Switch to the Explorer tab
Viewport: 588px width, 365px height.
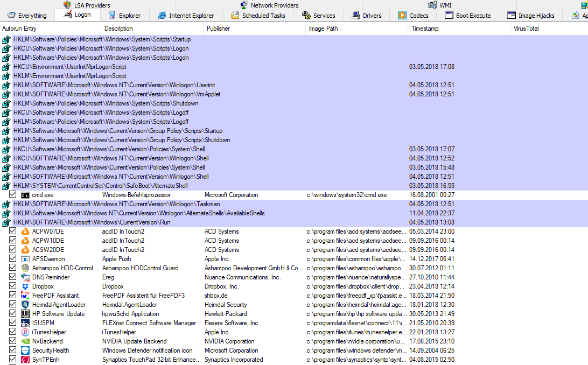tap(124, 16)
